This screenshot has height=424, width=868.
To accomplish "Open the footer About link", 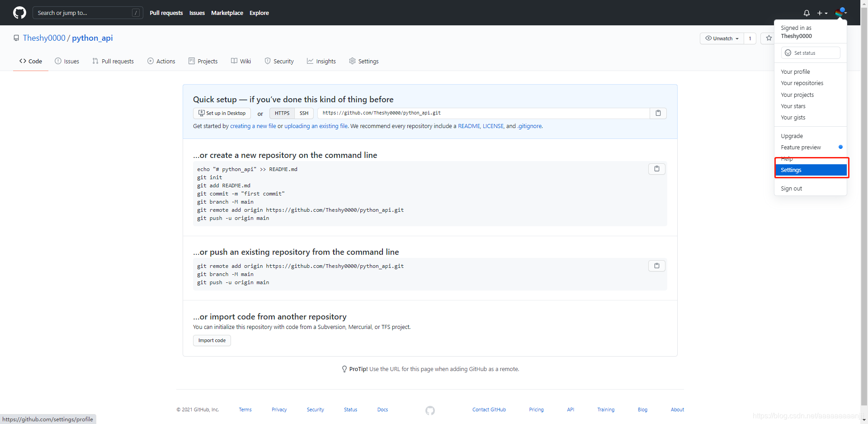I will pyautogui.click(x=677, y=410).
